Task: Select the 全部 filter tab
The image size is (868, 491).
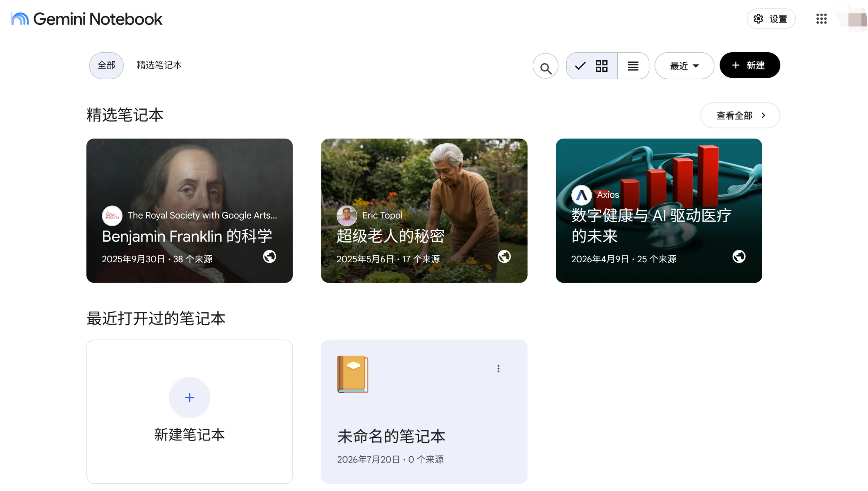Action: click(106, 65)
